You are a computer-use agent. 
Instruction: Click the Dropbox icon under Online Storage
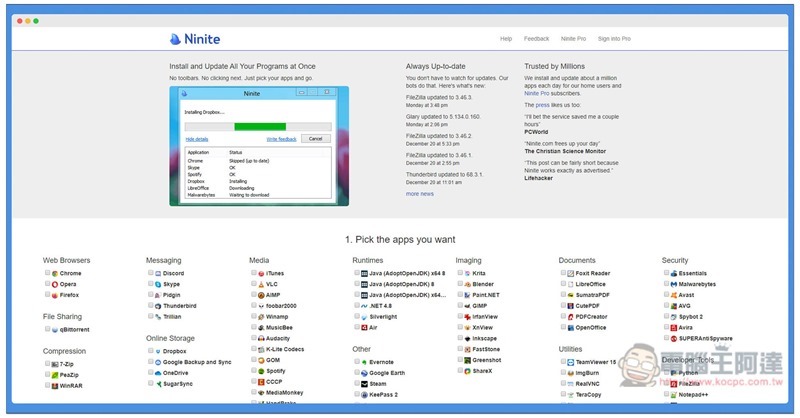(158, 351)
